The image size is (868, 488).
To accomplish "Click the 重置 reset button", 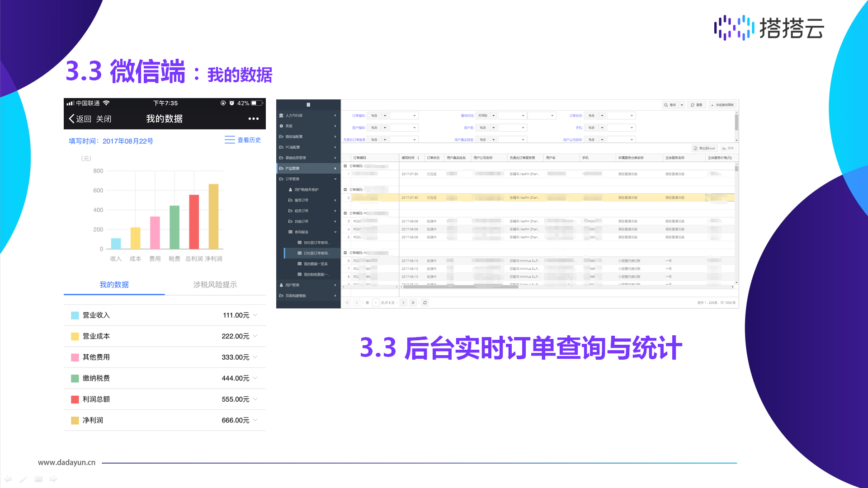I will tap(697, 105).
